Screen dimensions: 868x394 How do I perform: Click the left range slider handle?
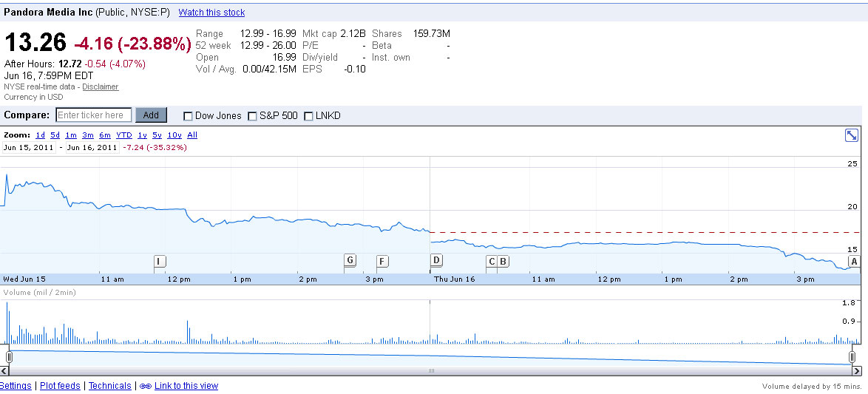coord(9,357)
